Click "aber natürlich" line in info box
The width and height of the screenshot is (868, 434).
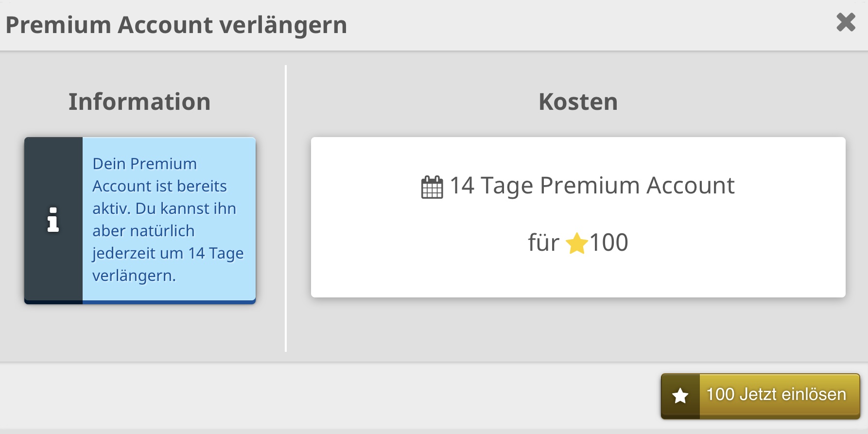(x=143, y=231)
